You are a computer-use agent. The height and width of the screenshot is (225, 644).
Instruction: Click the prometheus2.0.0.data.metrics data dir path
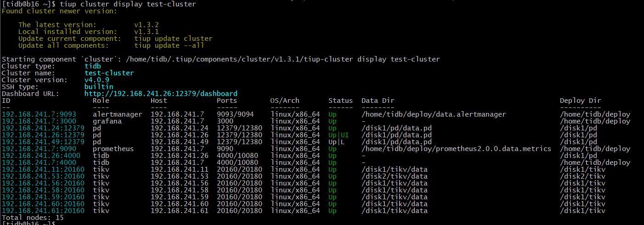coord(456,149)
